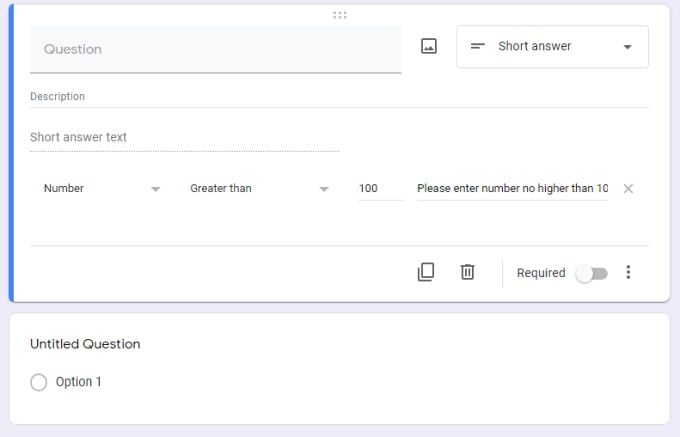Click the Required label
Image resolution: width=680 pixels, height=437 pixels.
(541, 273)
